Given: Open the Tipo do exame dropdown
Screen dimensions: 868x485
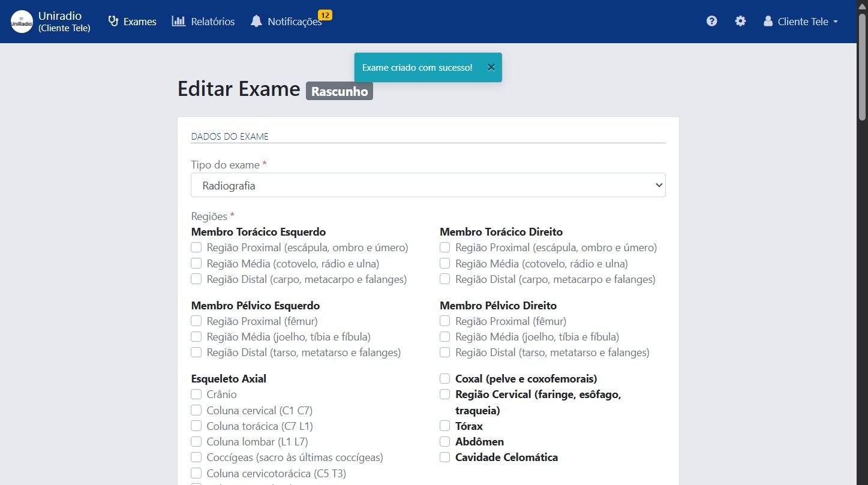Looking at the screenshot, I should click(x=428, y=185).
